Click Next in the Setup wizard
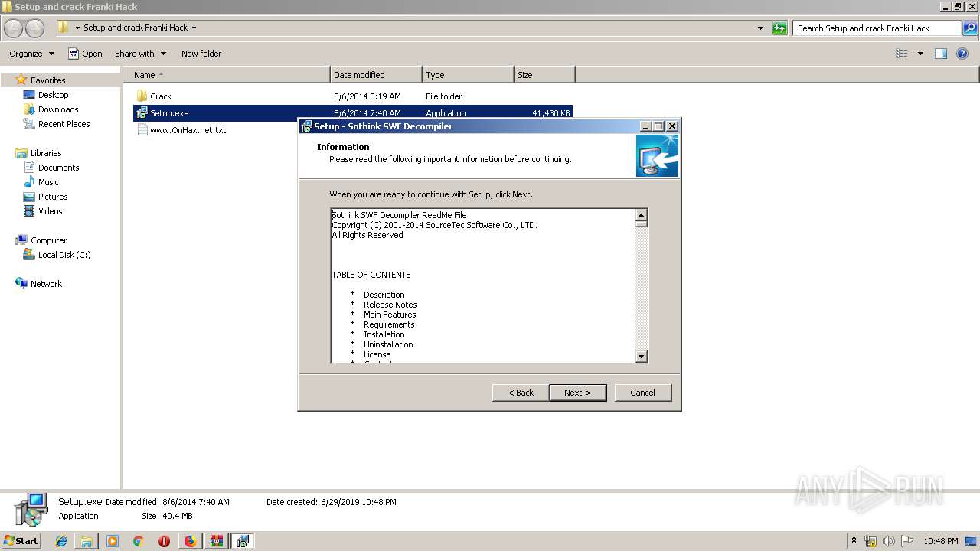980x551 pixels. (x=578, y=393)
